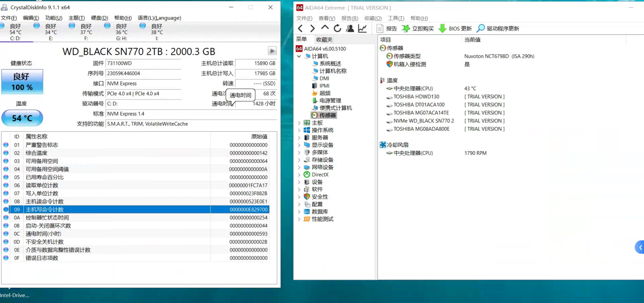
Task: Open the 查看(V) menu in AIDA64
Action: (x=327, y=18)
